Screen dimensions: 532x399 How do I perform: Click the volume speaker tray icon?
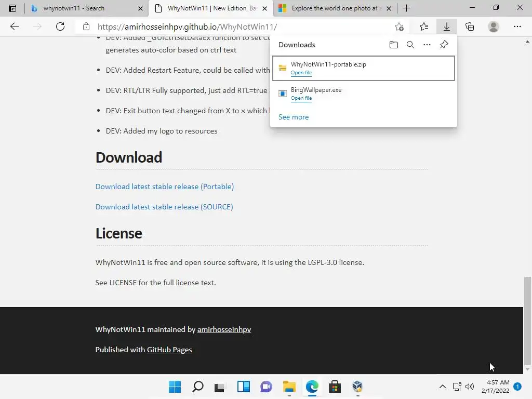[470, 387]
